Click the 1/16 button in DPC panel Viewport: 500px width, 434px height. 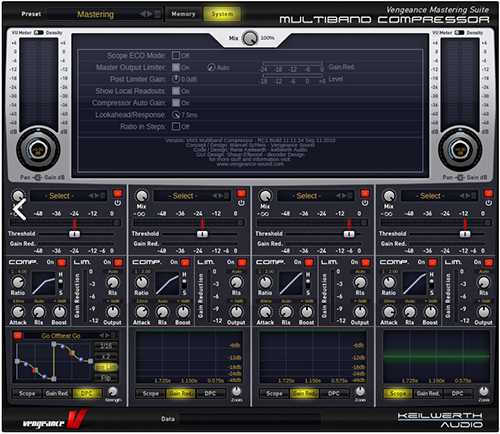(x=106, y=346)
